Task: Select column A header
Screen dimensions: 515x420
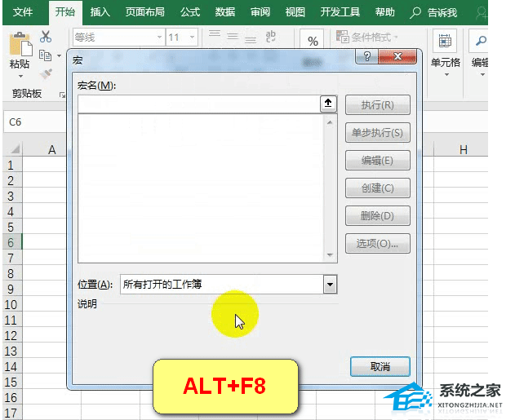Action: [45, 149]
